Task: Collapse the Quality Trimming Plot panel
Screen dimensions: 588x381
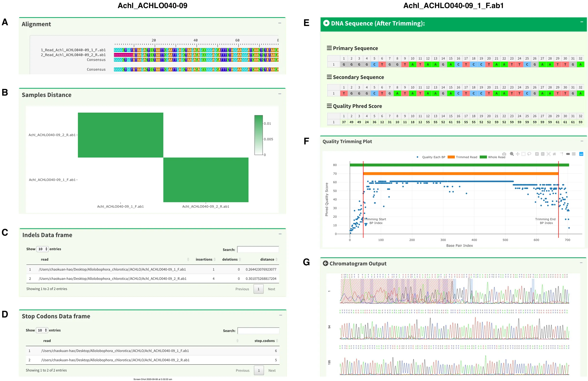Action: click(x=582, y=141)
